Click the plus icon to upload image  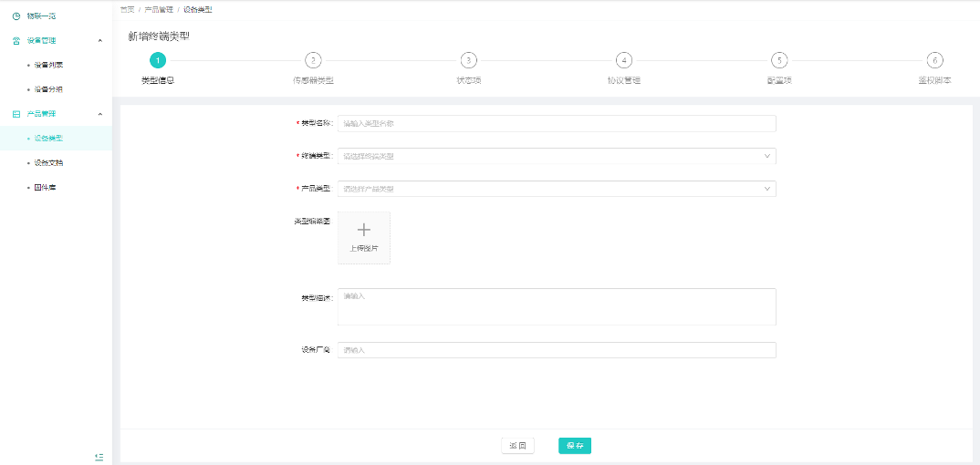(363, 231)
